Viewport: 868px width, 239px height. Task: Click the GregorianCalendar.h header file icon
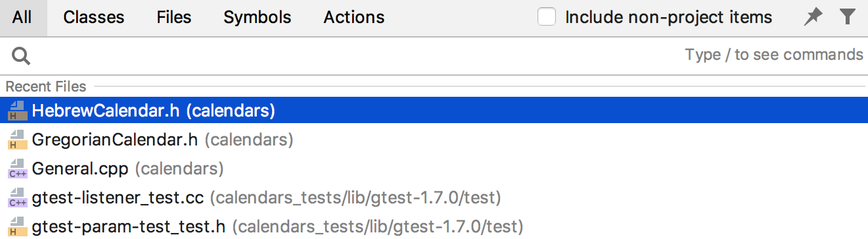click(x=17, y=140)
